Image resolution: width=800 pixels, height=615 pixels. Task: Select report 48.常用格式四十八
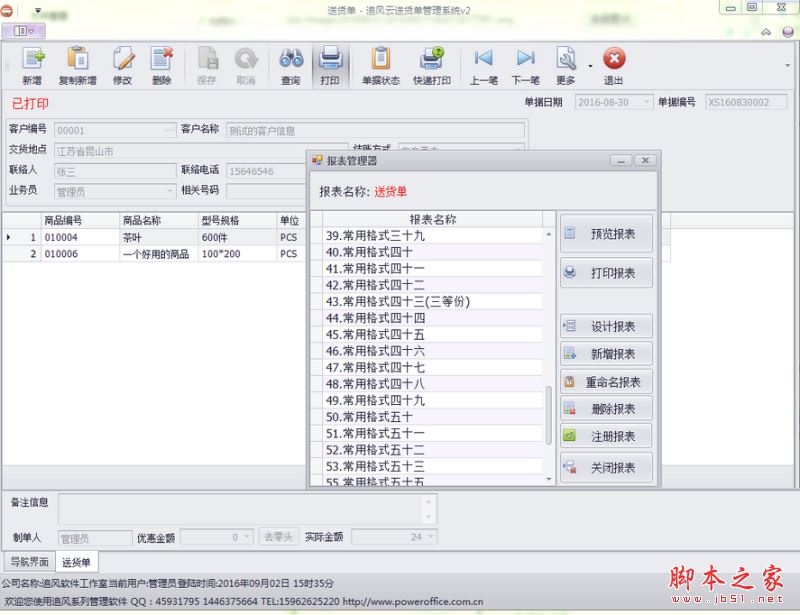433,384
